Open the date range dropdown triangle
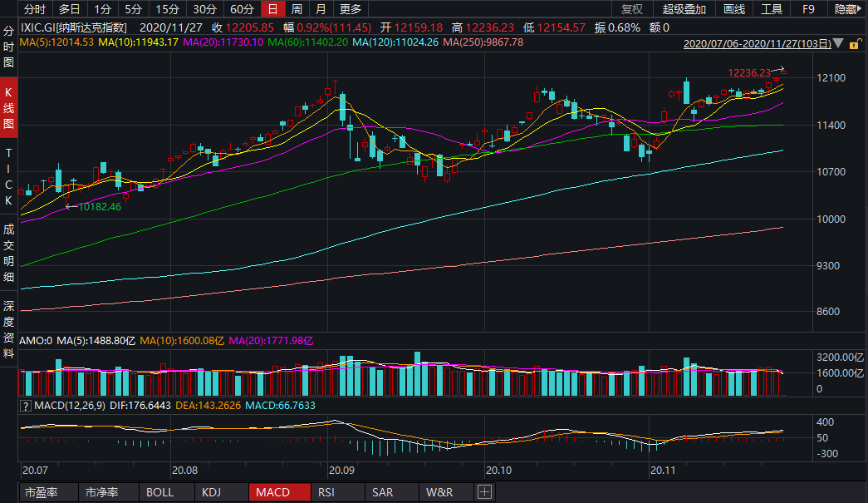868x503 pixels. pyautogui.click(x=838, y=43)
